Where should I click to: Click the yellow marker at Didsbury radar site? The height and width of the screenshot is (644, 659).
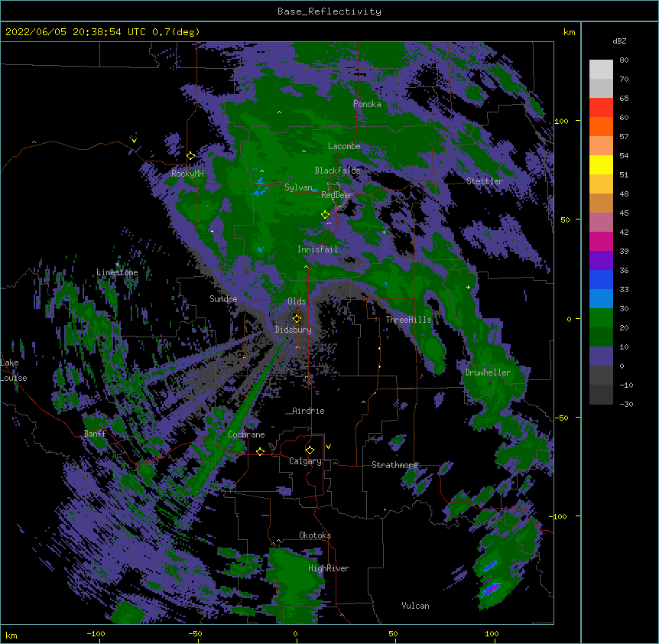point(297,318)
